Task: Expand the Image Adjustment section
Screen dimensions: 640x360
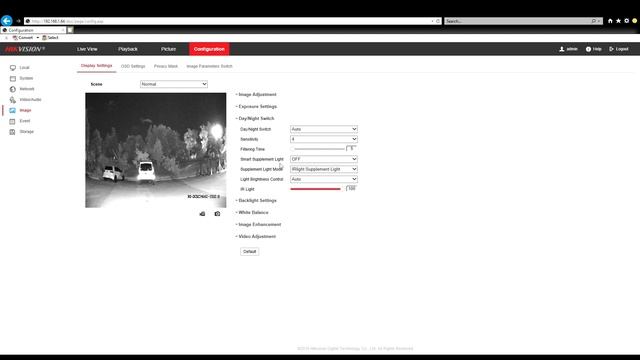Action: (x=256, y=95)
